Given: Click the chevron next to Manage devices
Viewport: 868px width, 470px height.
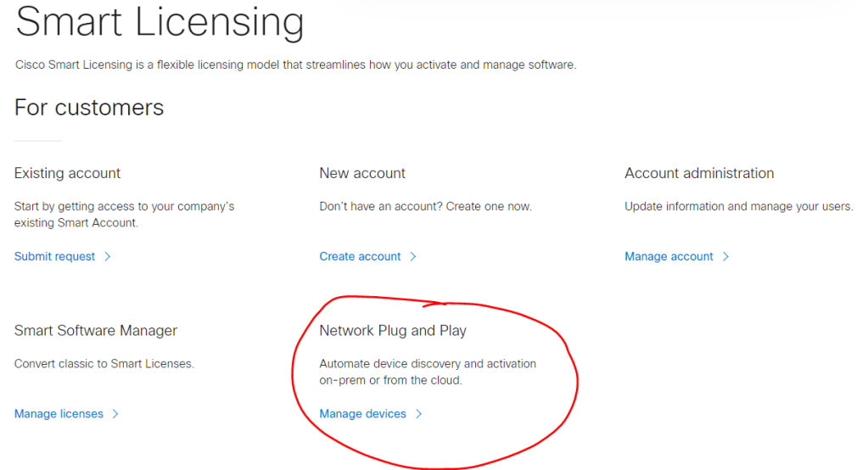Looking at the screenshot, I should (x=418, y=414).
